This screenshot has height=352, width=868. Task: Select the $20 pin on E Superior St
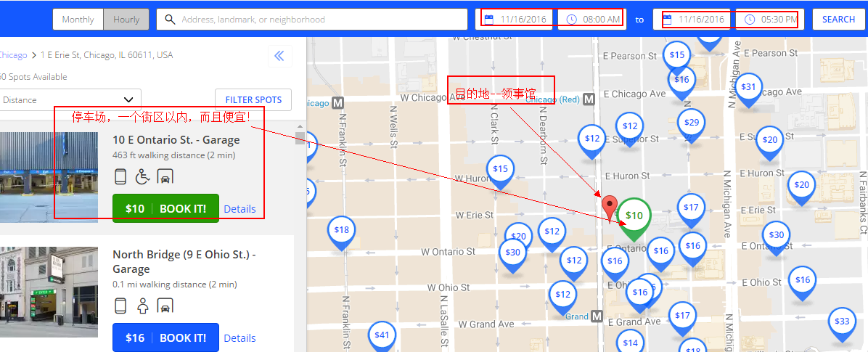pyautogui.click(x=770, y=142)
